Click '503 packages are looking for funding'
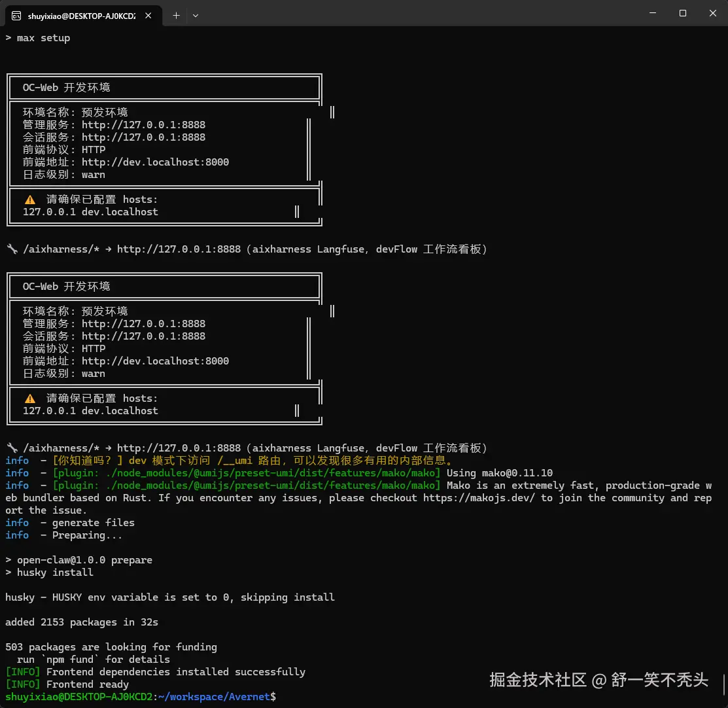728x708 pixels. (x=111, y=646)
